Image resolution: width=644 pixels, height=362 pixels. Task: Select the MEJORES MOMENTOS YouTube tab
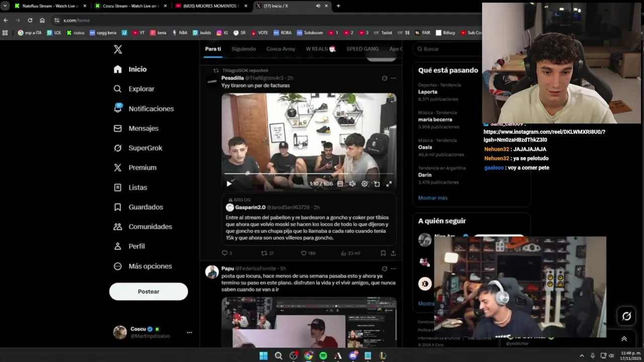click(211, 6)
